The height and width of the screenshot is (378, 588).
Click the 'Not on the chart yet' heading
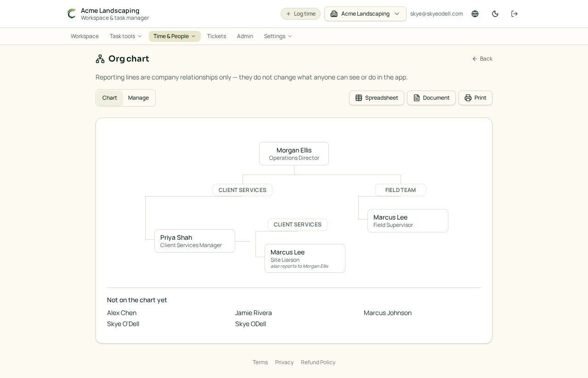[x=137, y=300]
